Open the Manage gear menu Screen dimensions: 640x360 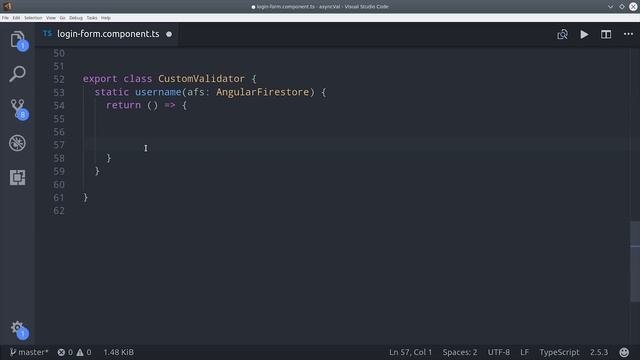tap(18, 329)
